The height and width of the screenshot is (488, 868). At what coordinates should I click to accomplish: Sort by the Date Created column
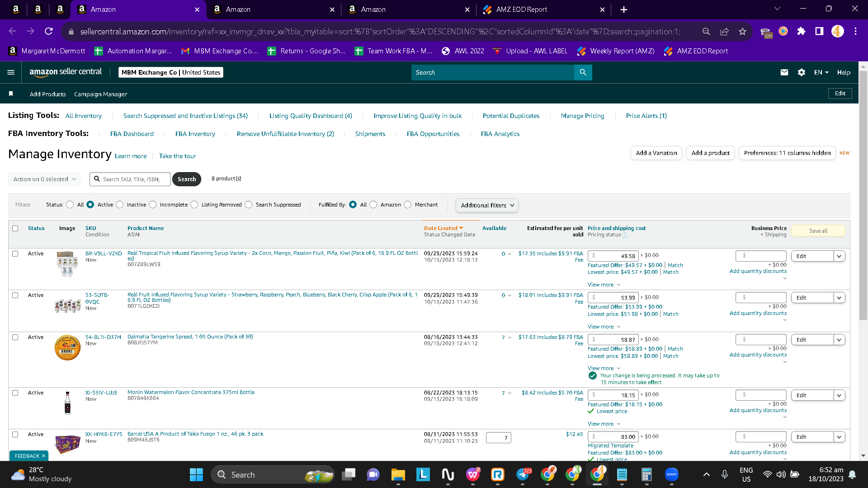point(443,229)
